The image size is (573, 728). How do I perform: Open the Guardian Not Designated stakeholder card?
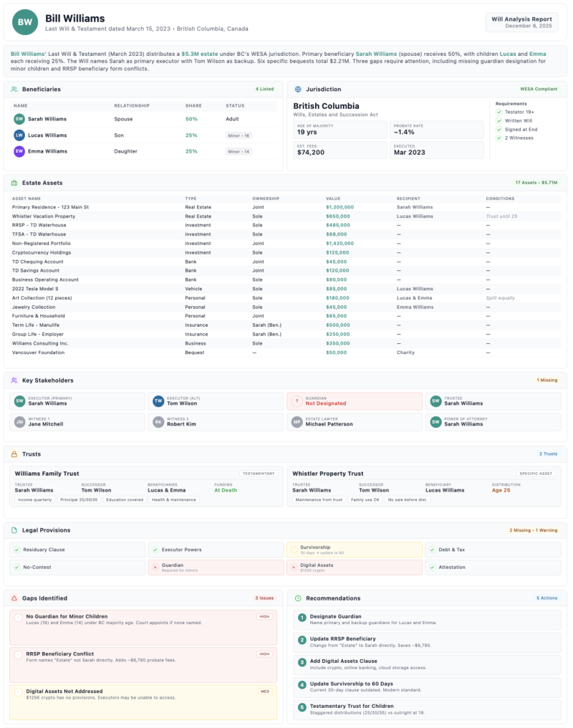354,401
